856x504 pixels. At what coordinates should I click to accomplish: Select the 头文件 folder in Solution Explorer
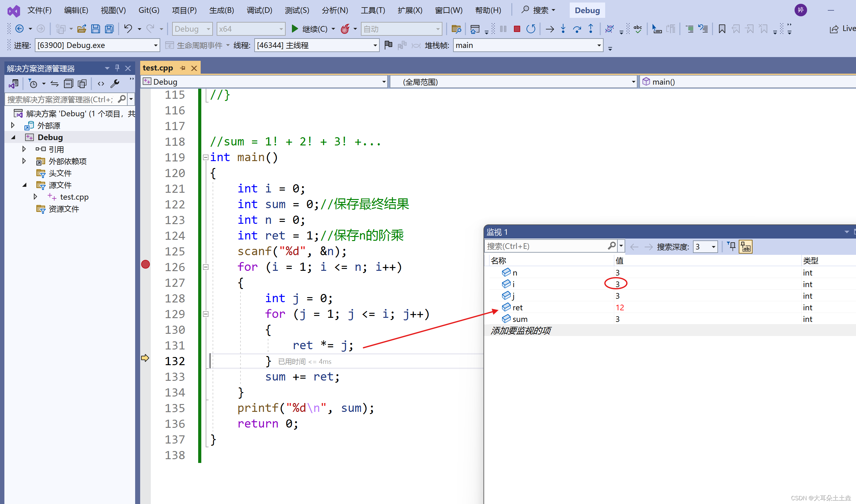point(60,173)
